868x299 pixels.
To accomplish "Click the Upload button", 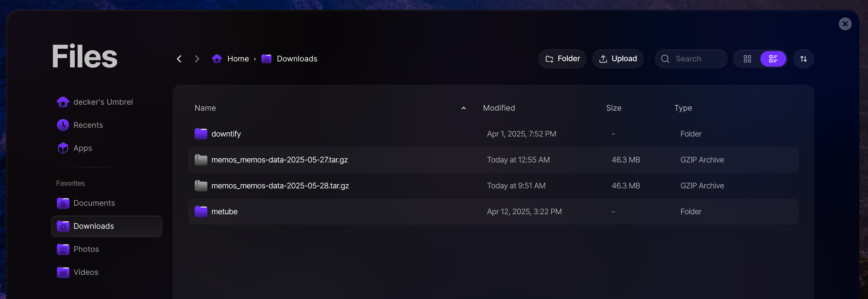I will pyautogui.click(x=618, y=59).
